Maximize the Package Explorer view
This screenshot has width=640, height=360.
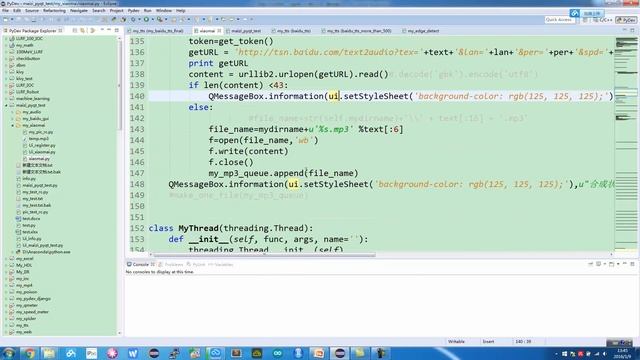117,31
